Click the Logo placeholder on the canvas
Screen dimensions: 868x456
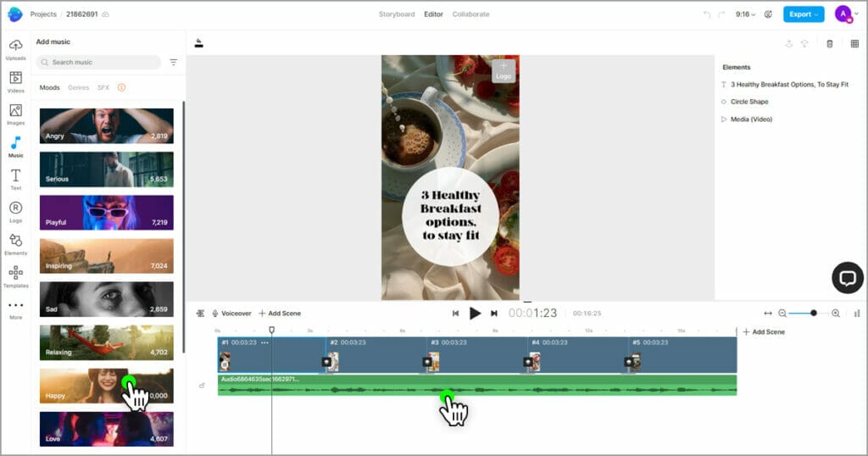pyautogui.click(x=504, y=71)
